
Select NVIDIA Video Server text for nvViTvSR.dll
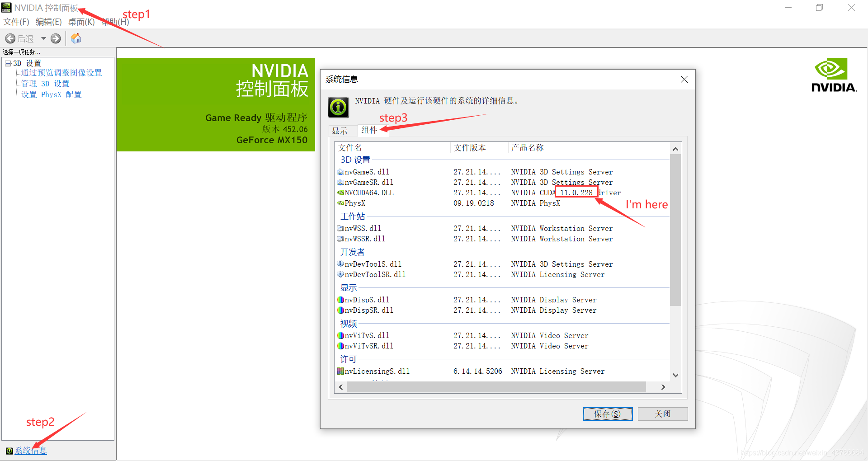point(550,346)
